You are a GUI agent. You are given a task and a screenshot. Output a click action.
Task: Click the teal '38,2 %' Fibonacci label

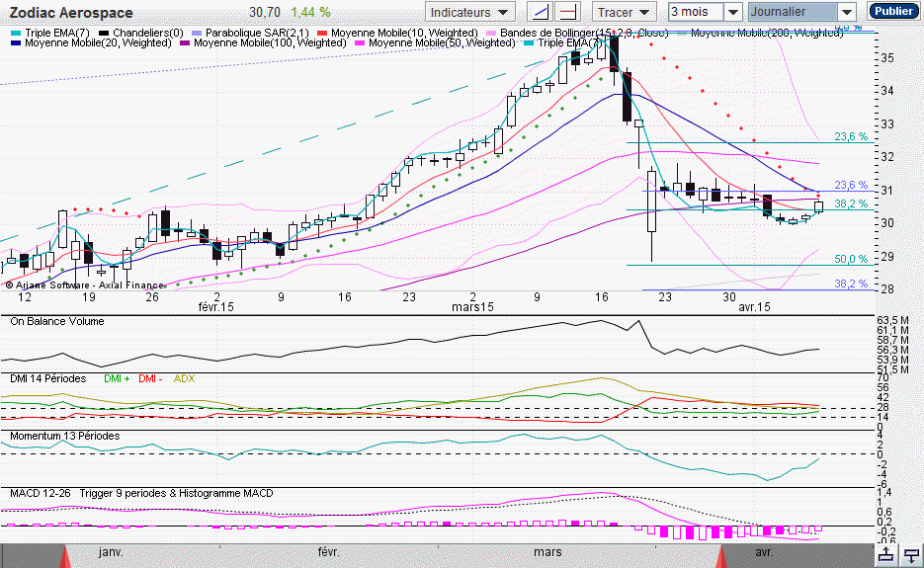(x=851, y=203)
